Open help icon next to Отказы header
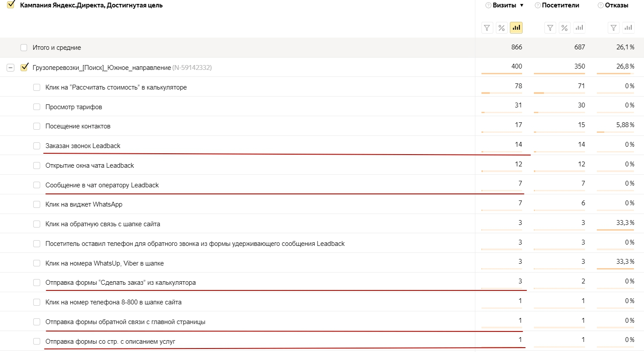This screenshot has width=644, height=352. (x=601, y=6)
